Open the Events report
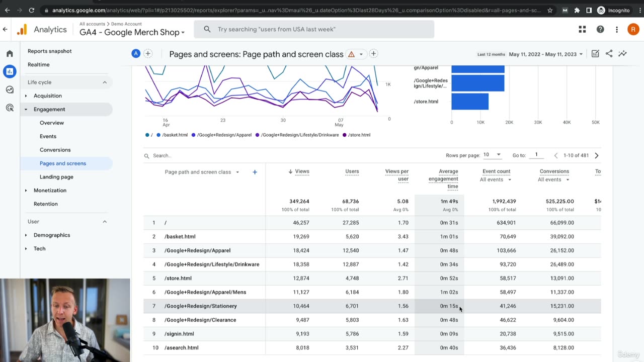 (x=48, y=137)
